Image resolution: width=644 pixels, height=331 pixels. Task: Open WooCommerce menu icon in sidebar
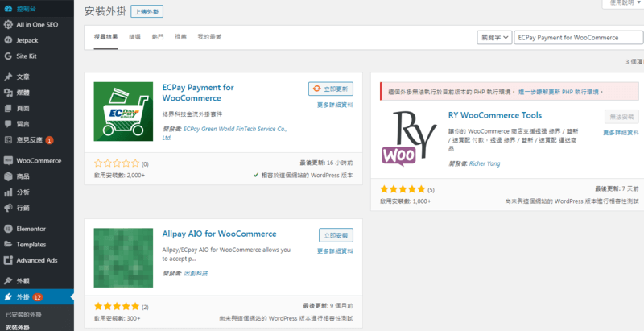point(7,160)
